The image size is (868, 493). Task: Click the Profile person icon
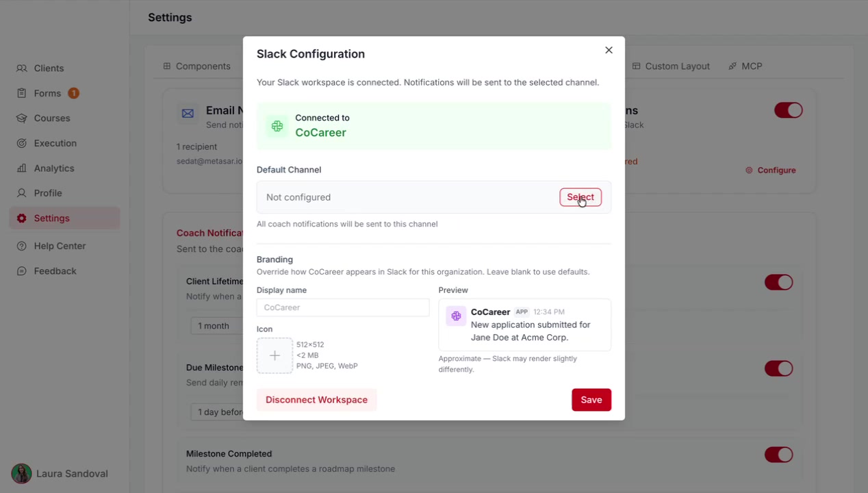[x=22, y=193]
